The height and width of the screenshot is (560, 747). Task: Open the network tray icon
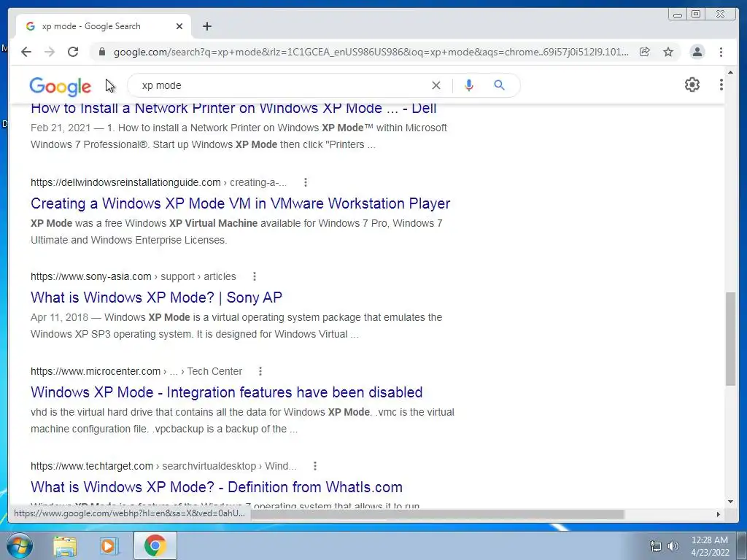(656, 546)
